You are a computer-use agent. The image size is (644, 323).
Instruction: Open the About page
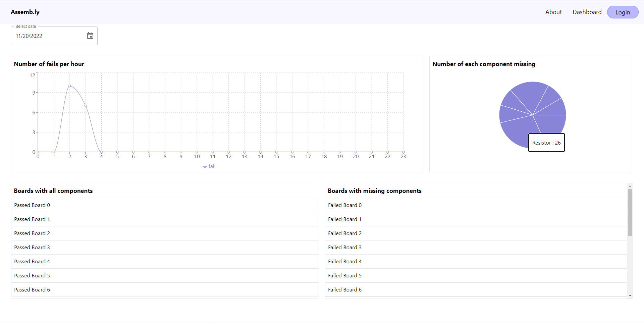(x=553, y=12)
